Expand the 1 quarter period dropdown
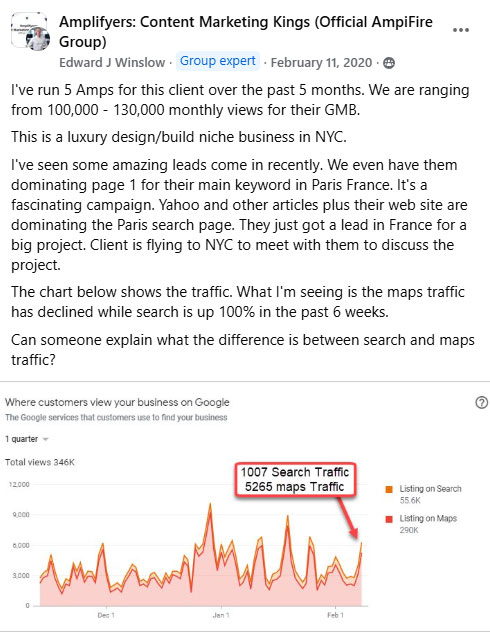Image resolution: width=490 pixels, height=637 pixels. [27, 439]
